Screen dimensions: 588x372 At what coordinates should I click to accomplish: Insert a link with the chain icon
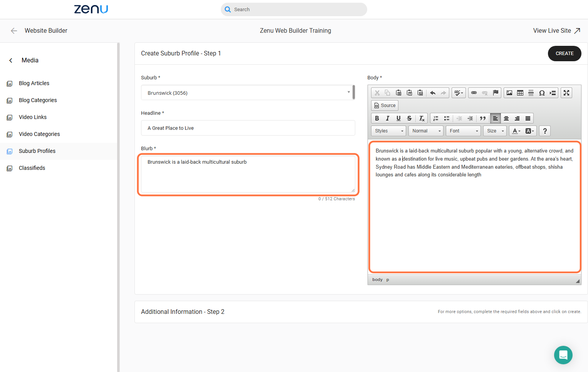point(474,93)
